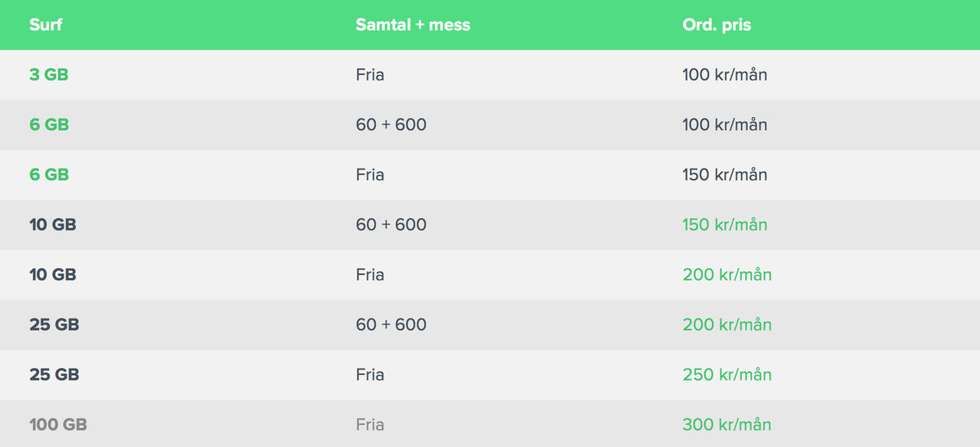Click 60 + 600 in the 6 GB row
Viewport: 980px width, 447px height.
pos(390,125)
